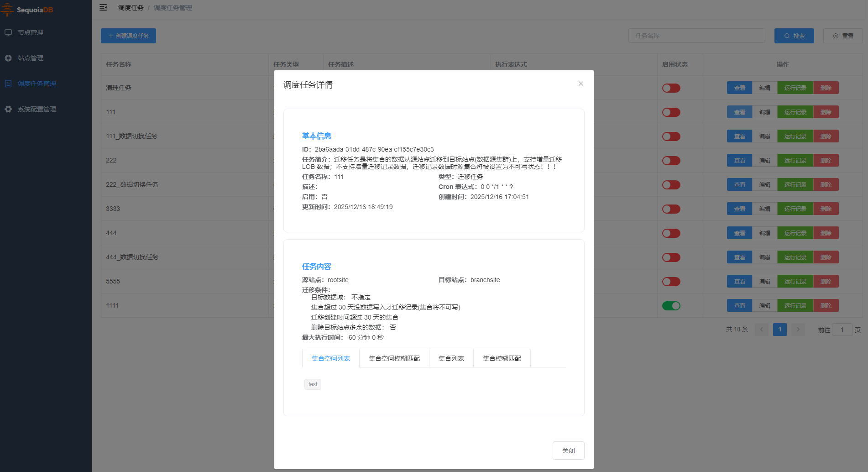Click 编辑 button for 5555 row
The height and width of the screenshot is (472, 868).
coord(765,281)
